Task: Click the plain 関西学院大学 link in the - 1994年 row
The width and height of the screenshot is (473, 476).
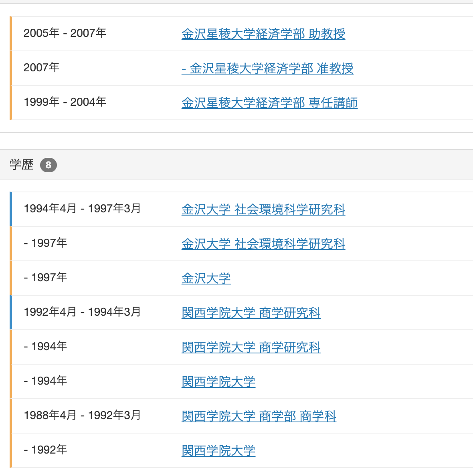Action: [x=218, y=381]
